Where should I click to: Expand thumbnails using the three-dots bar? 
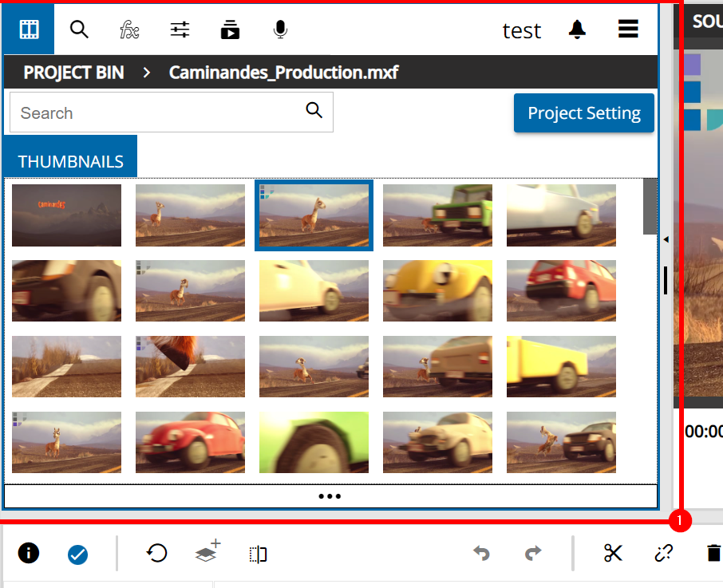(330, 496)
